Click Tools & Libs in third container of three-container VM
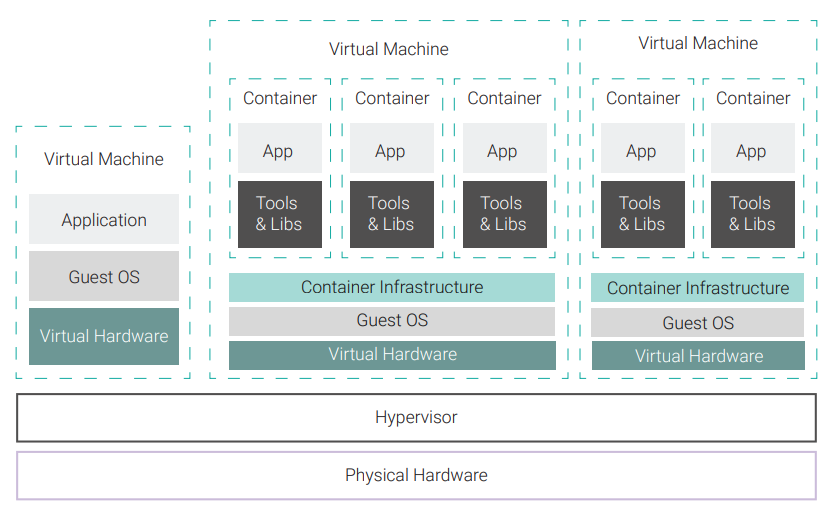Image resolution: width=834 pixels, height=514 pixels. 505,214
